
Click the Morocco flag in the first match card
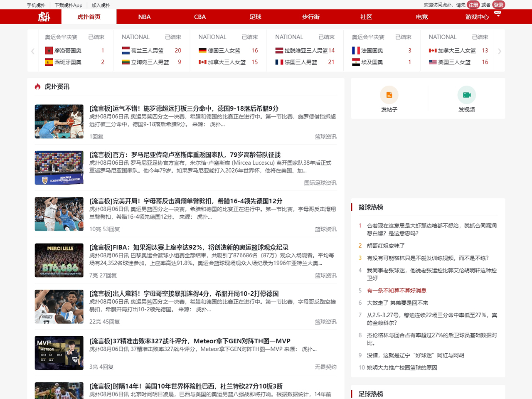pos(49,50)
